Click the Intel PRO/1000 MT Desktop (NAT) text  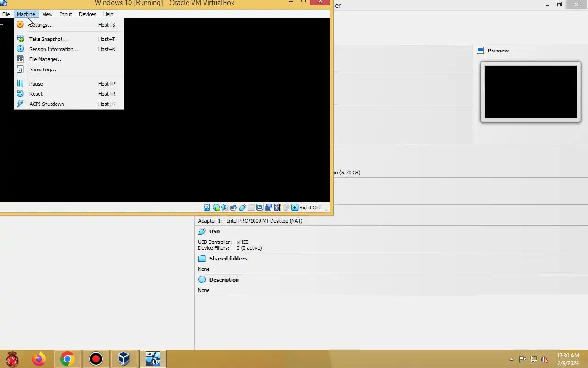coord(265,221)
